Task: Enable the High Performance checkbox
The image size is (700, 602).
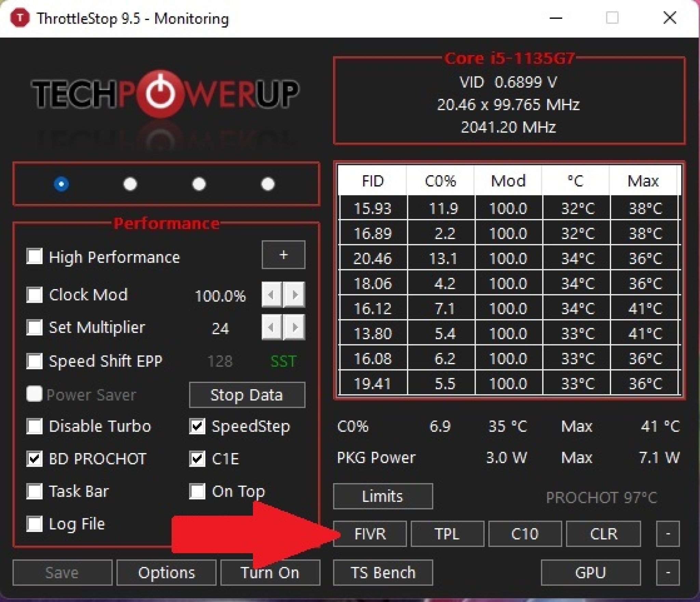Action: 35,256
